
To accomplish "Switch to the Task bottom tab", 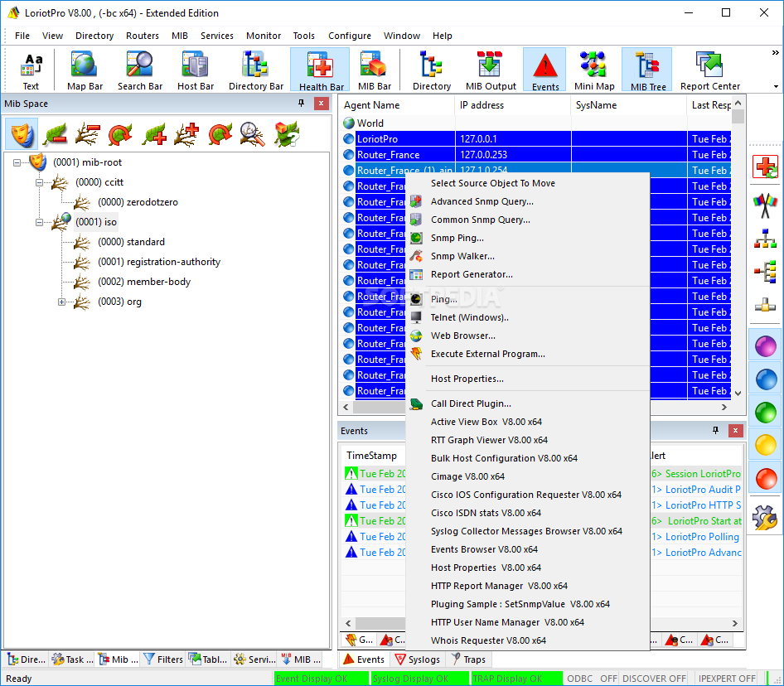I will (x=72, y=659).
